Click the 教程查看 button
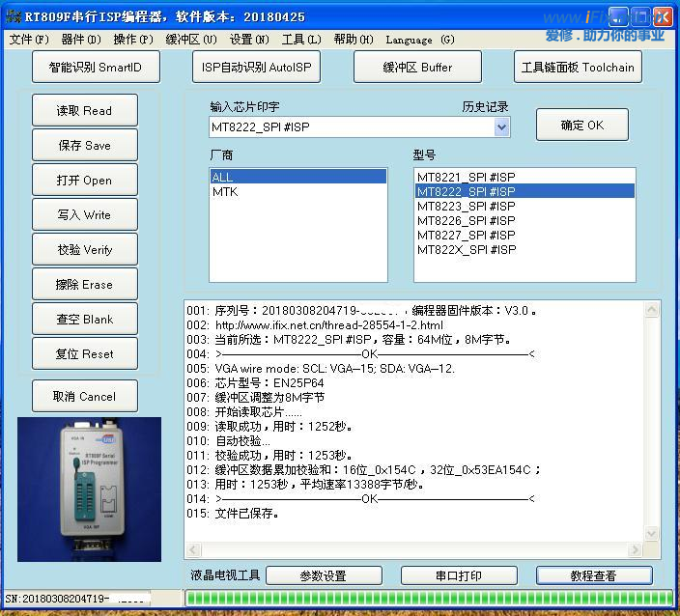This screenshot has height=616, width=680. coord(594,575)
